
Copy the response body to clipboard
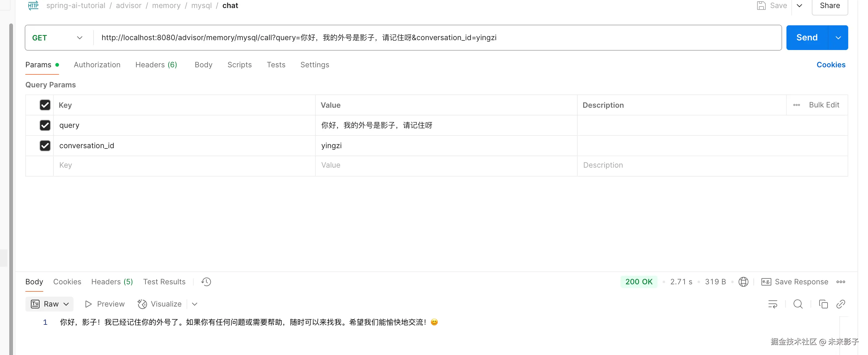coord(823,304)
